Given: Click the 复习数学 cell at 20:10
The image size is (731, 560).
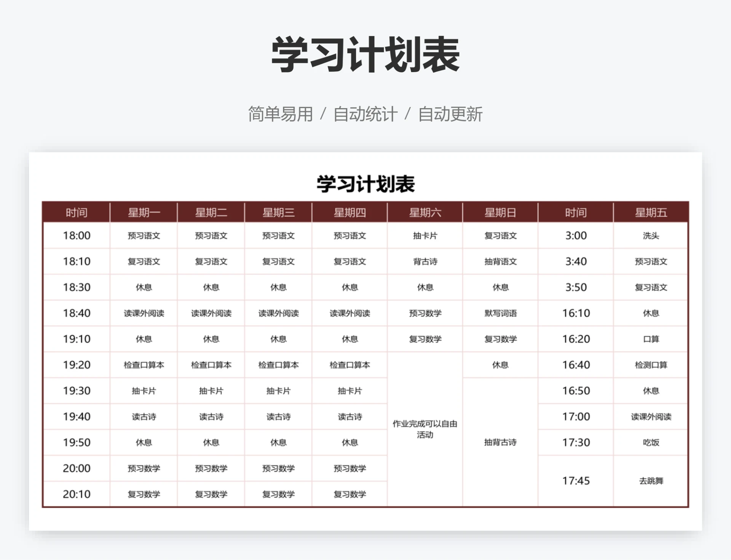Looking at the screenshot, I should 144,494.
